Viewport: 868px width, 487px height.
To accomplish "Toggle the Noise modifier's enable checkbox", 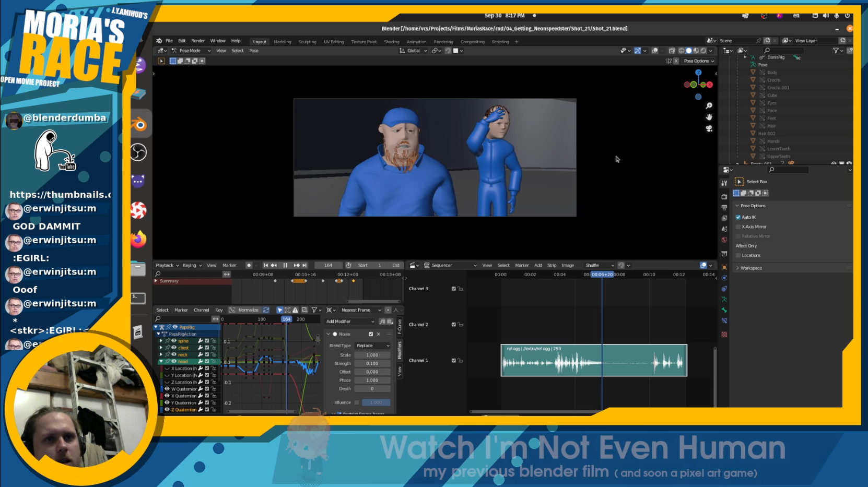I will [371, 334].
